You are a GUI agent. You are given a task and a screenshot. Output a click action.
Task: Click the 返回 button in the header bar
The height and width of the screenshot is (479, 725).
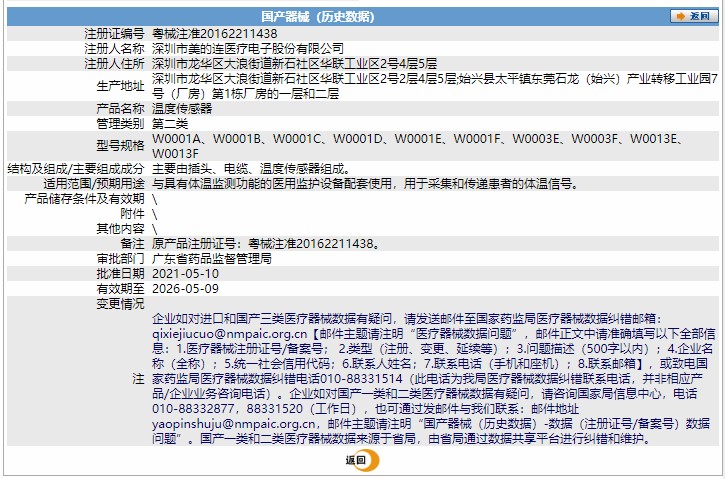[694, 16]
